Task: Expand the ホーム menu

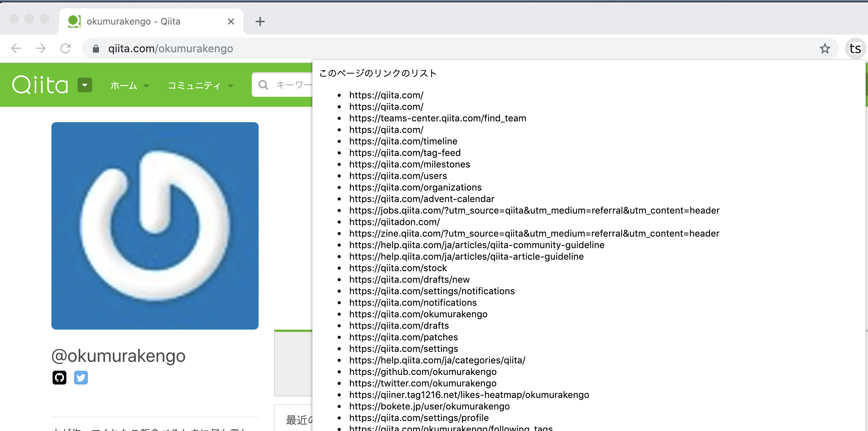Action: [129, 85]
